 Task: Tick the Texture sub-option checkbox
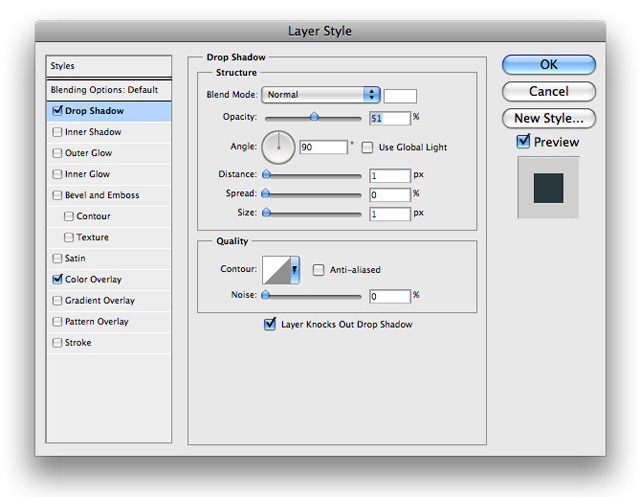pyautogui.click(x=69, y=237)
